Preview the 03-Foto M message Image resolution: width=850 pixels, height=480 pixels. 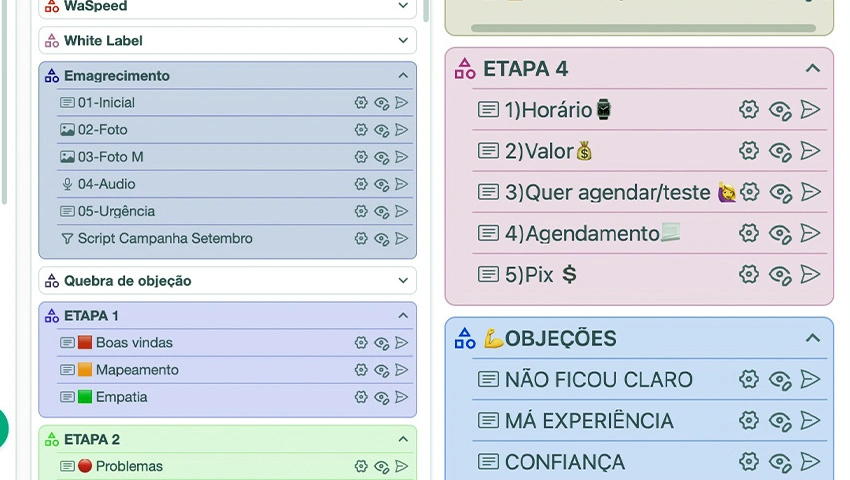pyautogui.click(x=381, y=157)
